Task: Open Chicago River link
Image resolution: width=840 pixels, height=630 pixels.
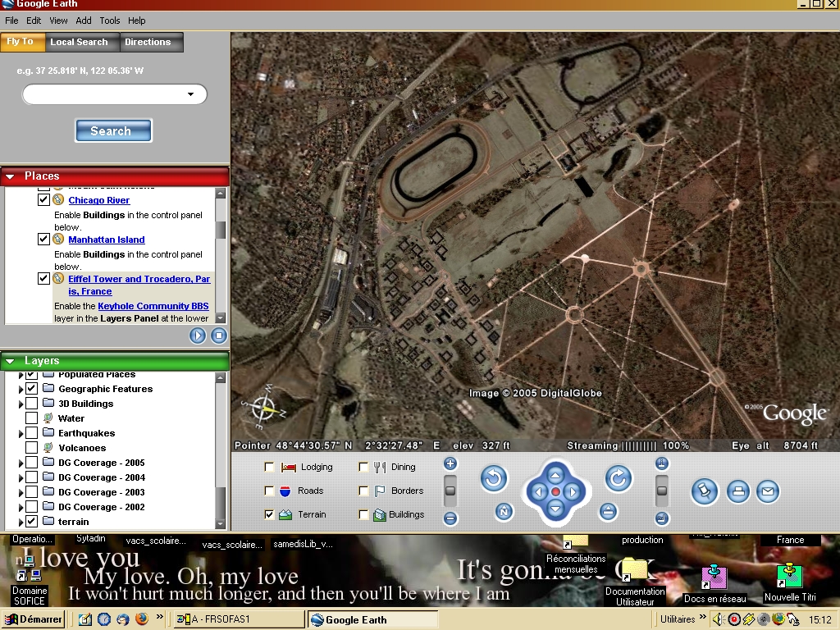Action: pyautogui.click(x=99, y=200)
